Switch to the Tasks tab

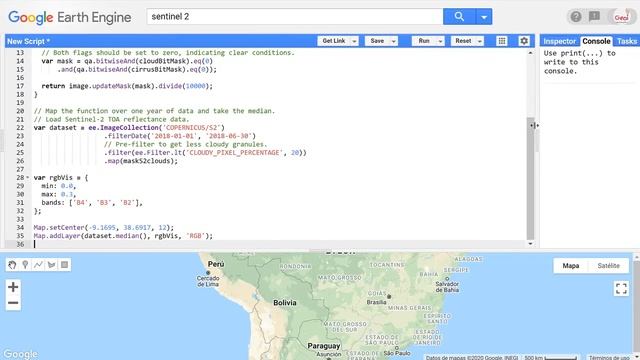click(x=627, y=41)
